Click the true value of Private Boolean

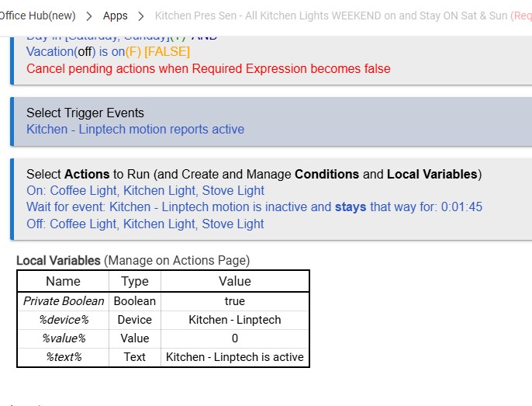point(234,300)
